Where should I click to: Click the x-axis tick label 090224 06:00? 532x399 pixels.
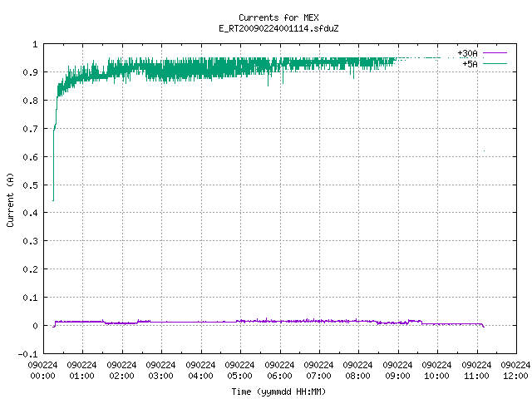click(279, 371)
